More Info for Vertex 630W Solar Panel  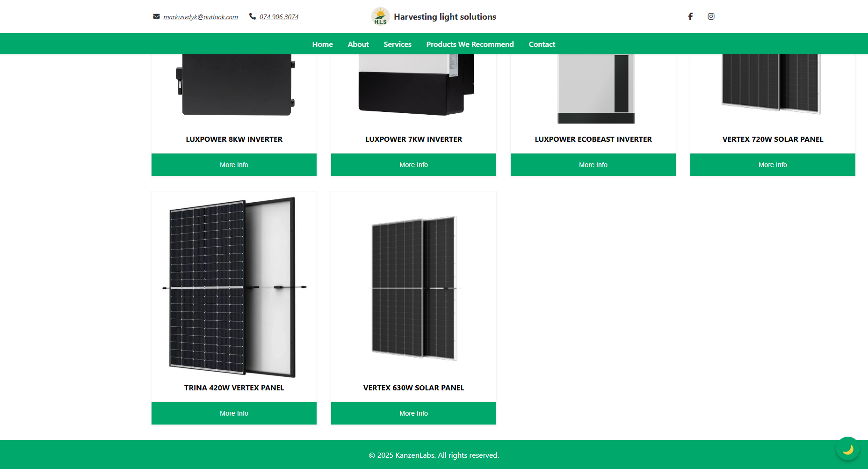pyautogui.click(x=413, y=413)
